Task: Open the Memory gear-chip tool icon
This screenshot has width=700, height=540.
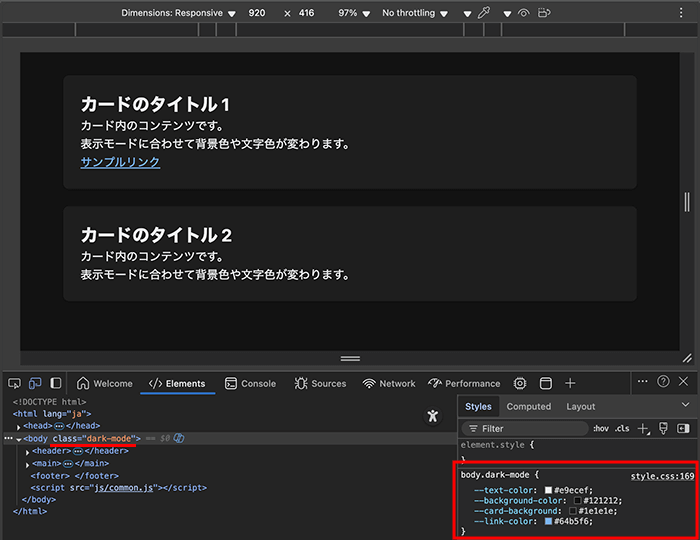Action: 520,383
